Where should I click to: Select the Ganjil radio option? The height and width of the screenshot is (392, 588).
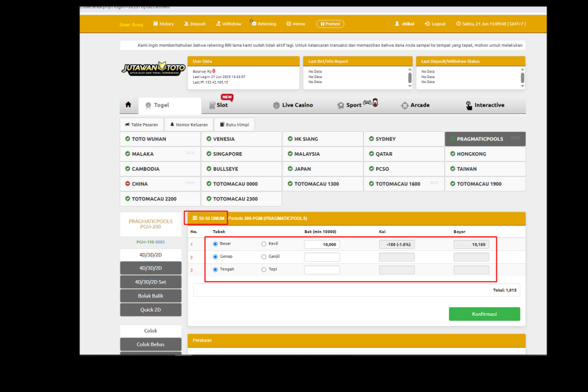pos(264,256)
